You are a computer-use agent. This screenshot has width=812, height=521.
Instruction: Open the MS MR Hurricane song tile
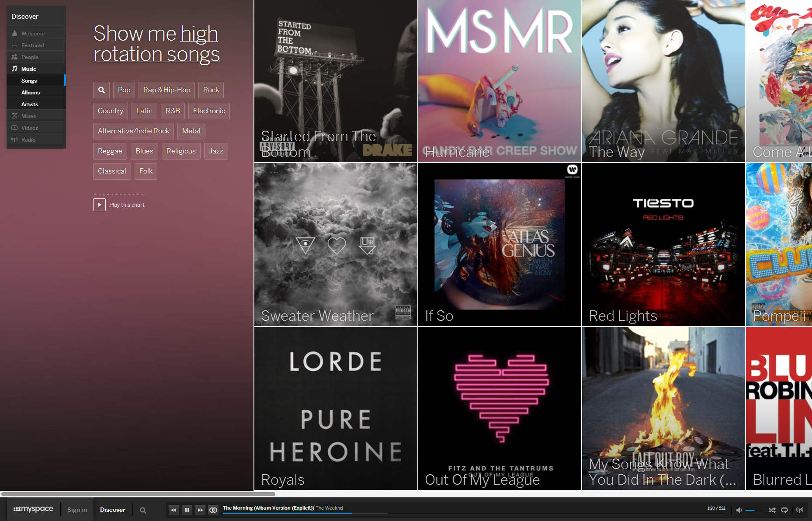[500, 81]
